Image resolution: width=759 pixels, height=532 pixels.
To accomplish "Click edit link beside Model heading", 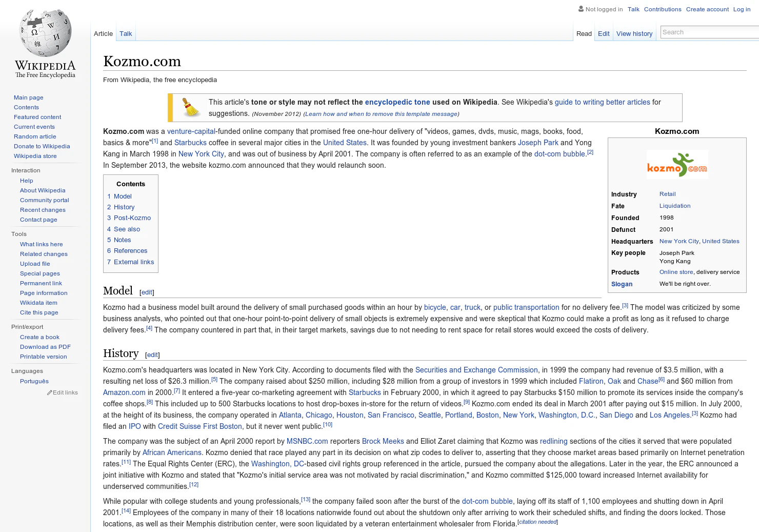I will point(147,292).
